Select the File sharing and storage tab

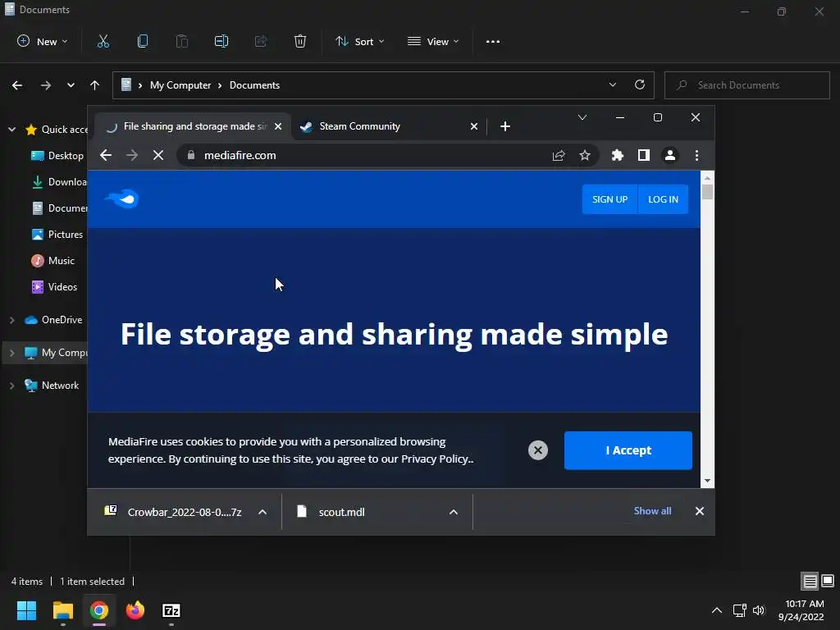coord(192,126)
